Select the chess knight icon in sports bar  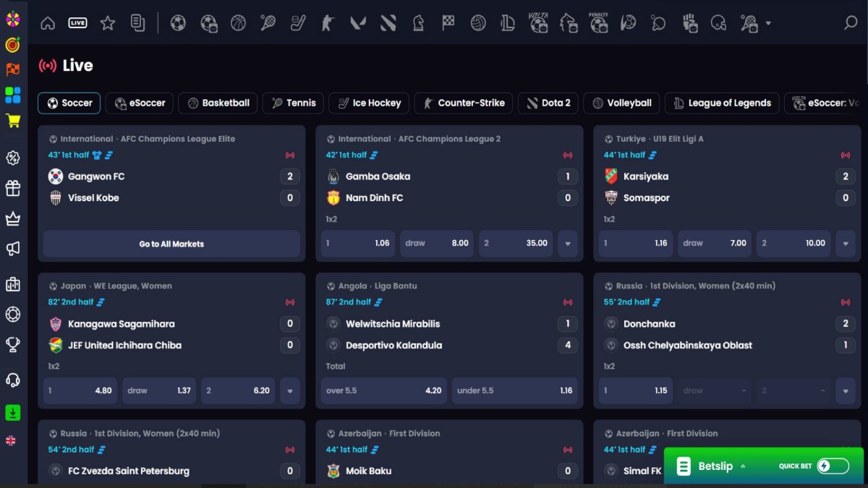(x=418, y=23)
